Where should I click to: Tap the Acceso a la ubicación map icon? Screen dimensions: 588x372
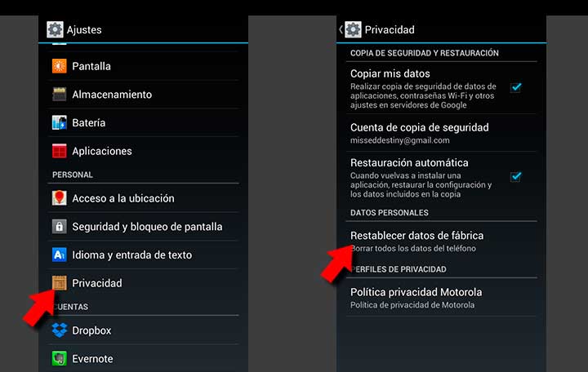coord(60,198)
